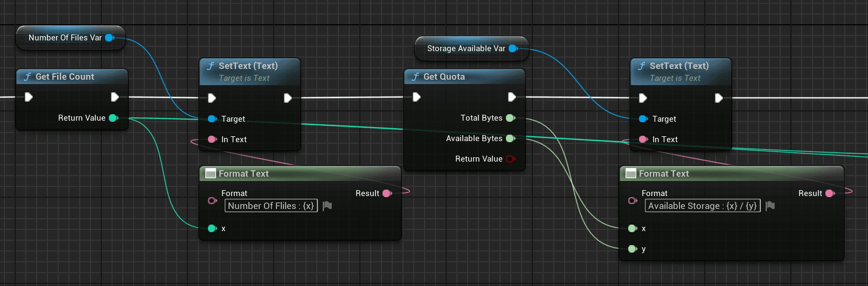Click the Number Of Files Var output pin
Image resolution: width=868 pixels, height=286 pixels.
[109, 38]
